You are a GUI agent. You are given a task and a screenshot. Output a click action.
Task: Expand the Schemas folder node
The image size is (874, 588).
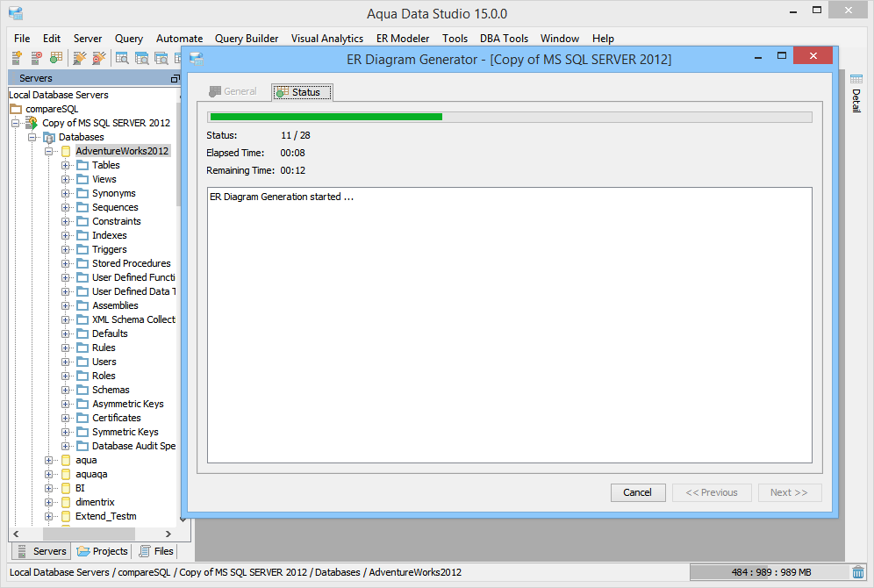click(66, 390)
